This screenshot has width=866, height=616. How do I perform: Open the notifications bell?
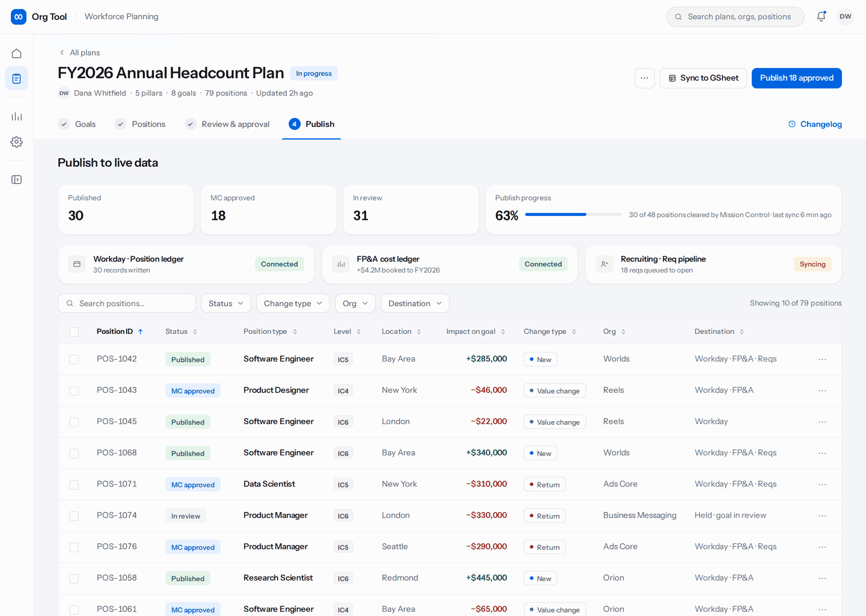(x=821, y=17)
